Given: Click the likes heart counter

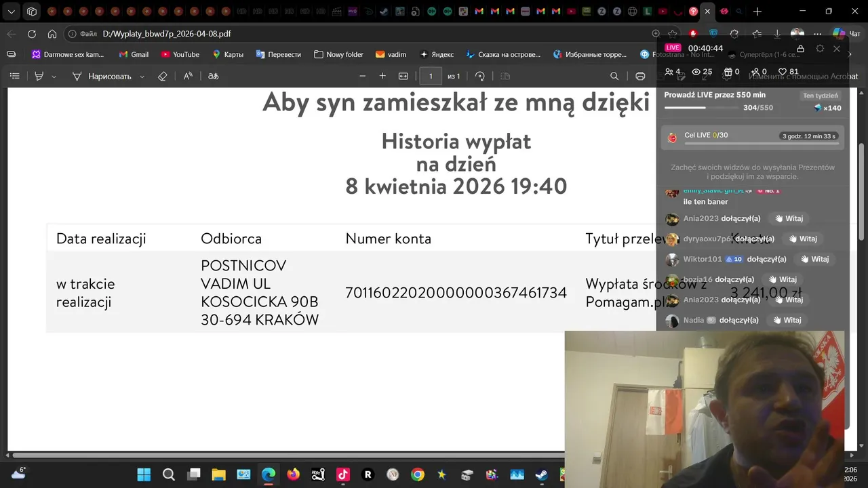Looking at the screenshot, I should [x=788, y=72].
